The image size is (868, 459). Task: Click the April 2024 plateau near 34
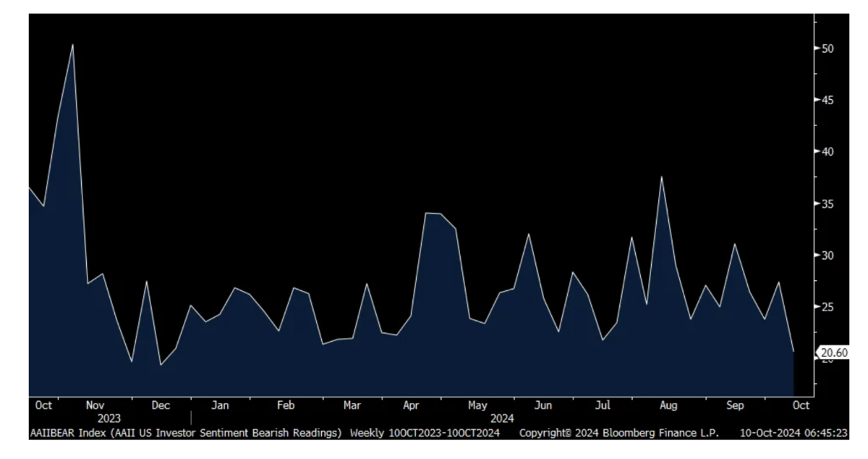(x=433, y=214)
